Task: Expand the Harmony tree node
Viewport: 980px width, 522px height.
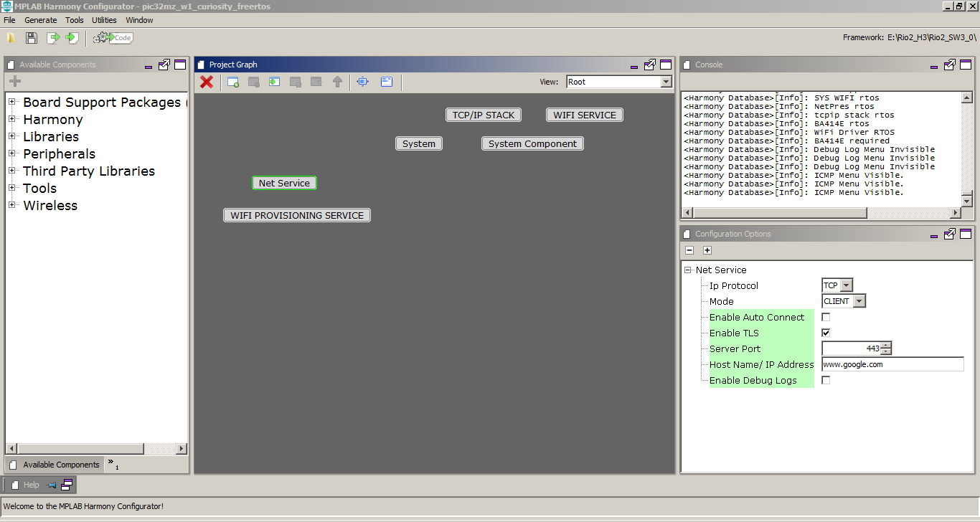Action: pyautogui.click(x=12, y=120)
